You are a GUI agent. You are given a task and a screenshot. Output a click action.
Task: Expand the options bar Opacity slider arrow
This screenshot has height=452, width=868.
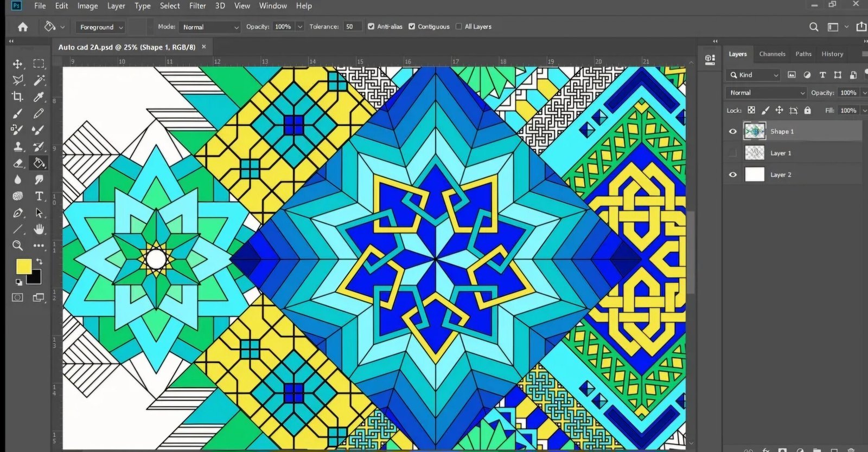pos(299,27)
